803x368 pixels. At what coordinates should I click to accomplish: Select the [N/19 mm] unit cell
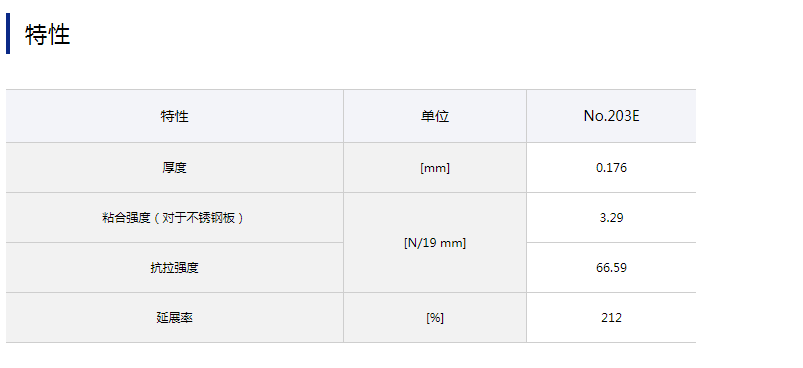click(435, 243)
